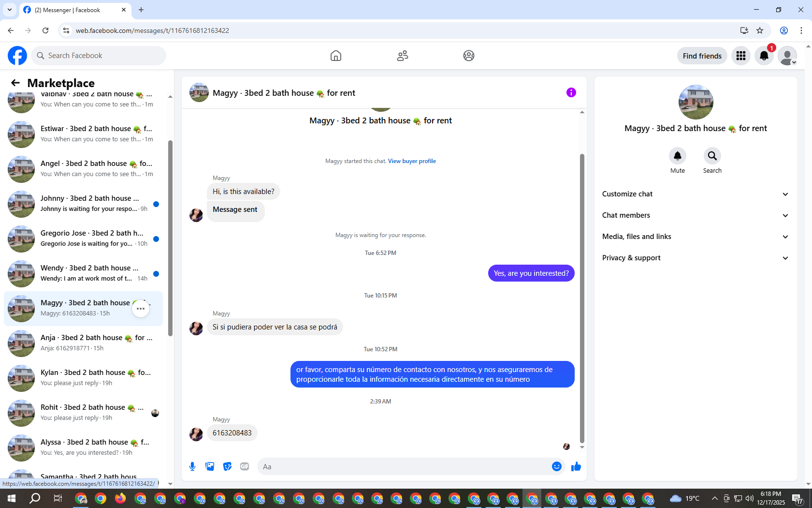Viewport: 812px width, 508px height.
Task: Go to the Home feed icon
Action: coord(336,56)
